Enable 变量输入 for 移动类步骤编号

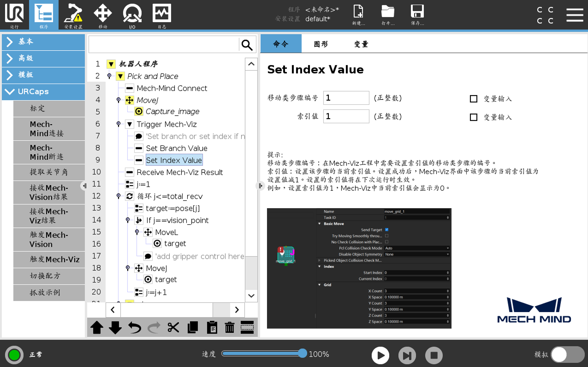coord(474,98)
